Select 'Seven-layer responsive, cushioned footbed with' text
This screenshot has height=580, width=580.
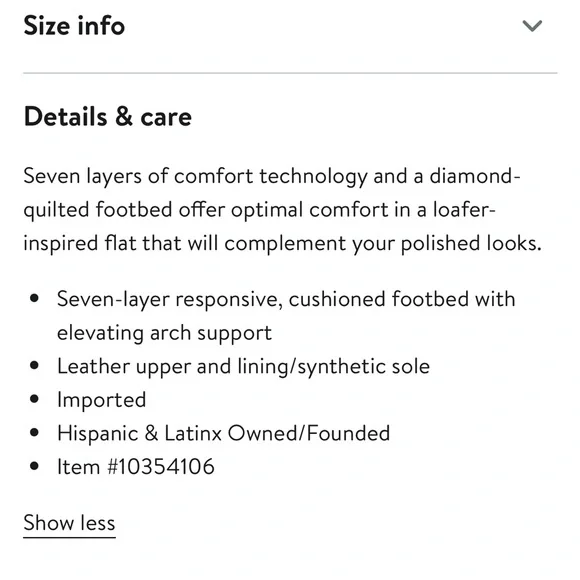click(x=286, y=299)
